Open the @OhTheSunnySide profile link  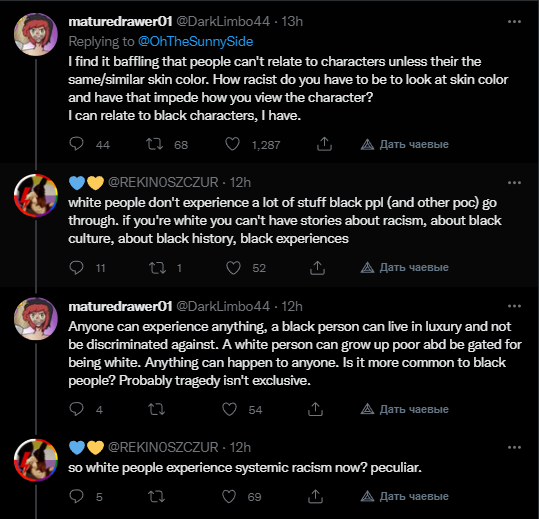click(x=195, y=42)
